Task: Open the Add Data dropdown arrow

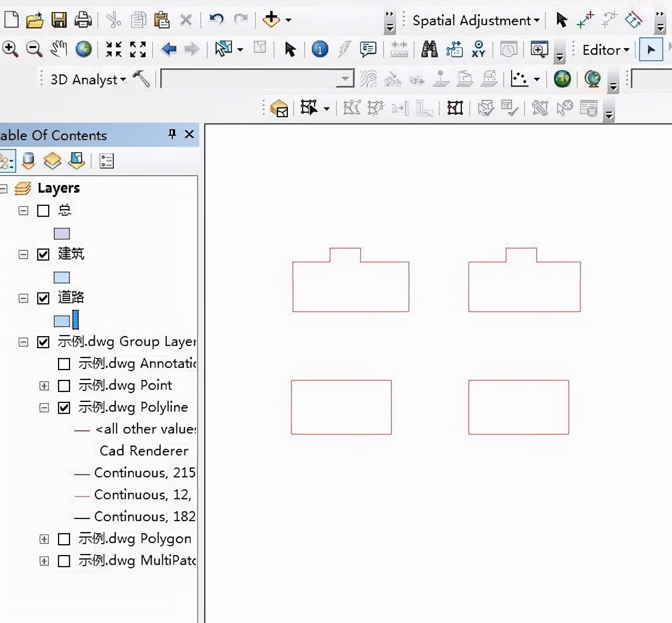Action: (288, 20)
